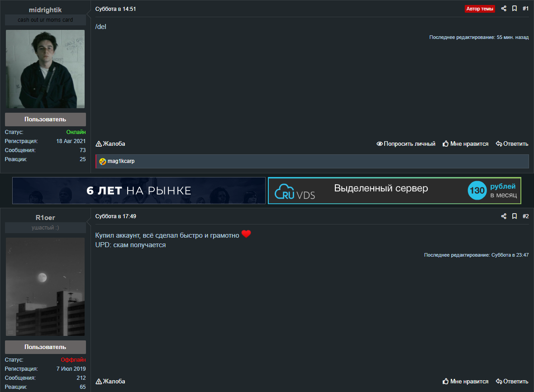Open midrightik's avatar image
This screenshot has height=392, width=534.
click(45, 69)
